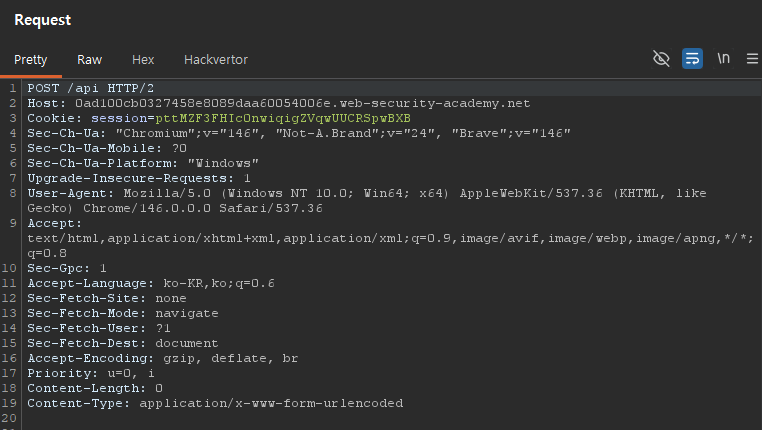Image resolution: width=762 pixels, height=430 pixels.
Task: Open the Hackvertor tab
Action: [216, 60]
